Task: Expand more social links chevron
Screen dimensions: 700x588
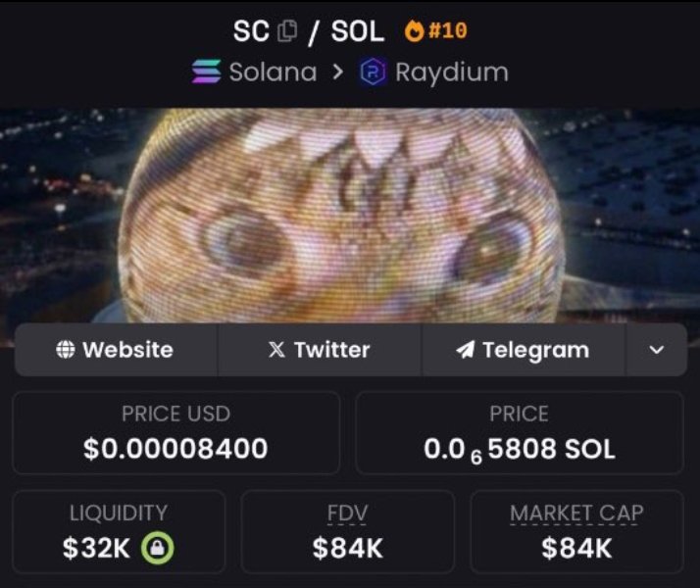Action: coord(656,350)
